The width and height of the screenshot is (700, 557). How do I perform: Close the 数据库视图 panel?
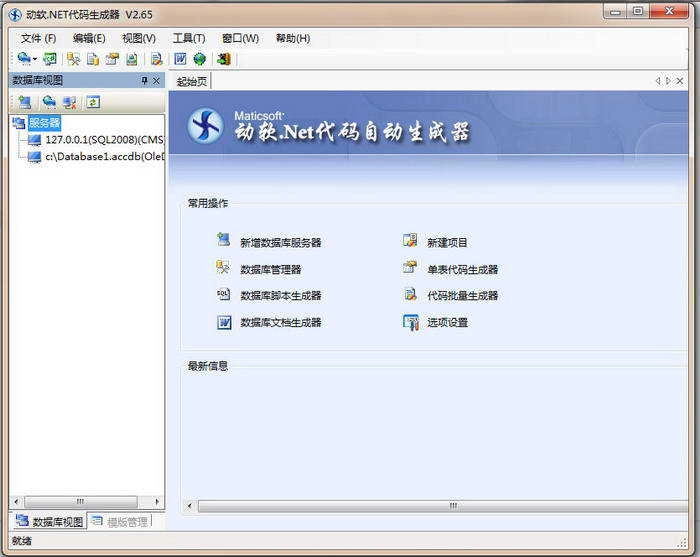point(156,80)
